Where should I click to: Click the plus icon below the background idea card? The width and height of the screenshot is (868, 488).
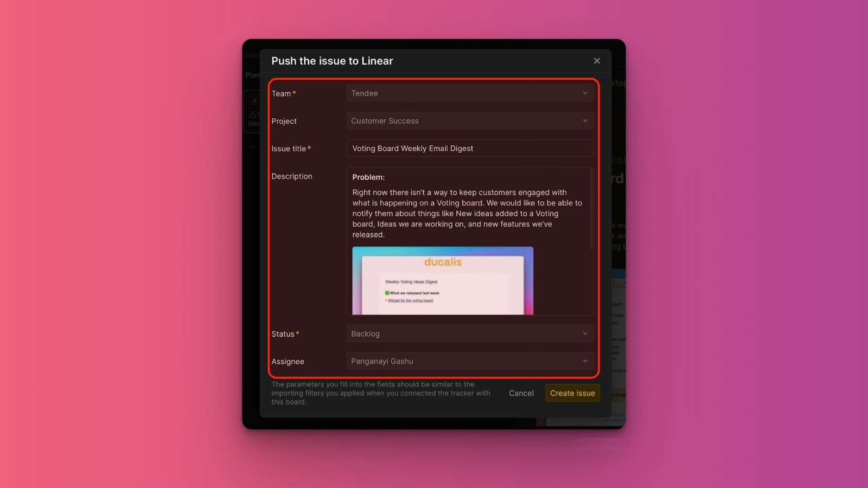[253, 146]
